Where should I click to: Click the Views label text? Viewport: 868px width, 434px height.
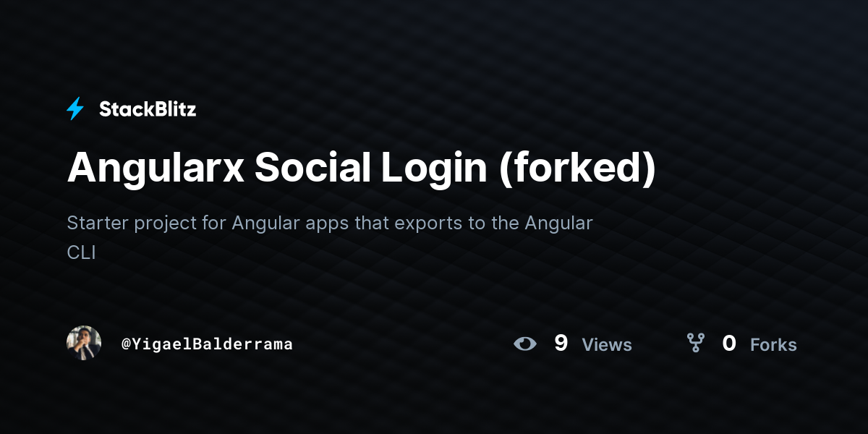[607, 345]
